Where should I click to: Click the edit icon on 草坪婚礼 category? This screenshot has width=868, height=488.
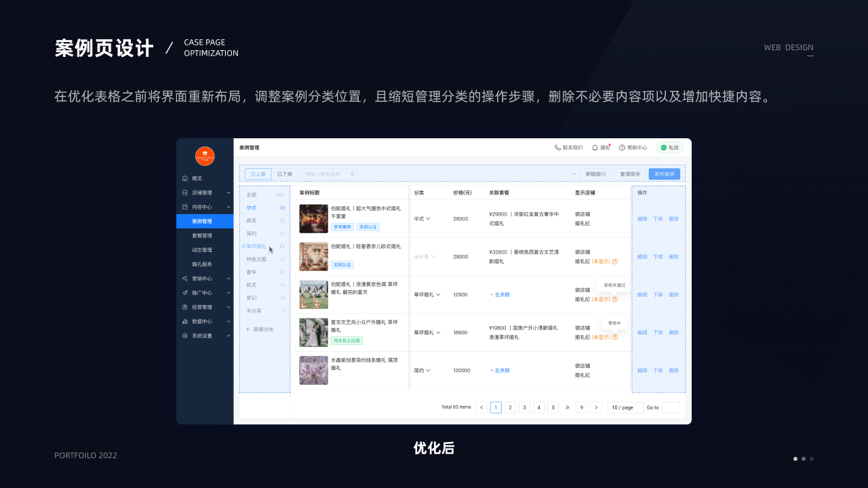tap(282, 247)
